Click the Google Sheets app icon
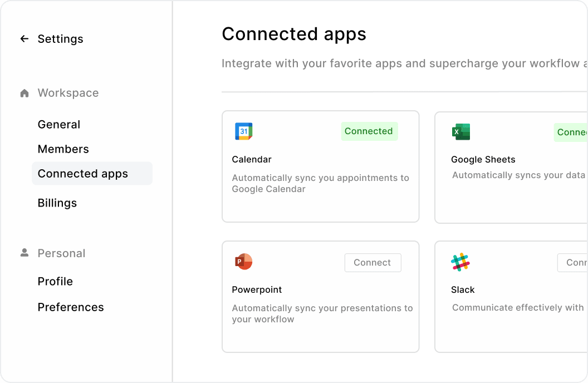The image size is (588, 383). 461,132
